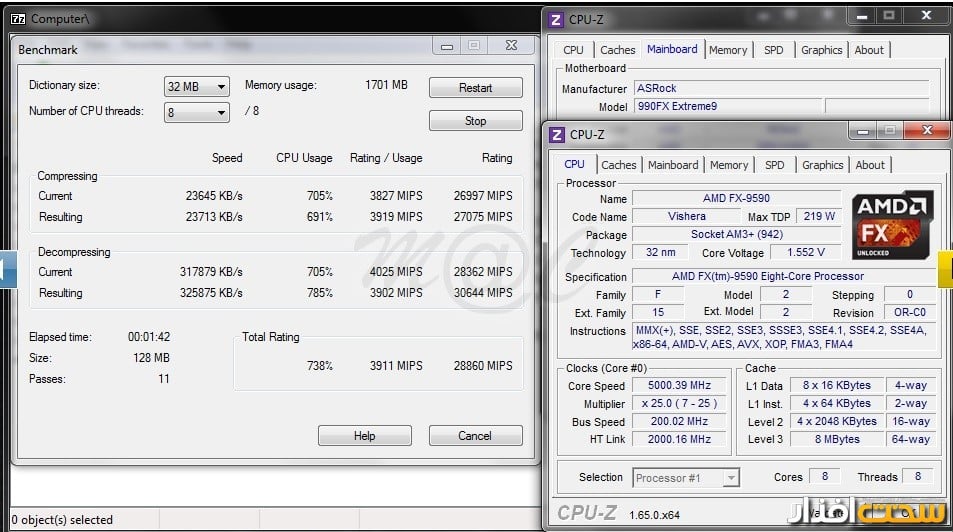Click Core Speed value 5000.39 MHz
Screen dimensions: 953x532
coord(679,385)
